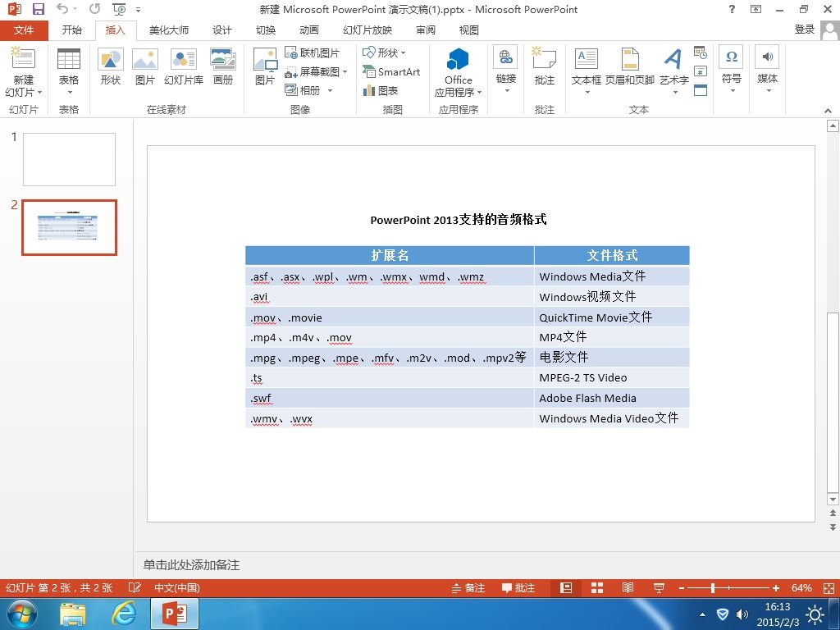Open the Links (链接) group button
This screenshot has width=840, height=630.
pos(505,71)
